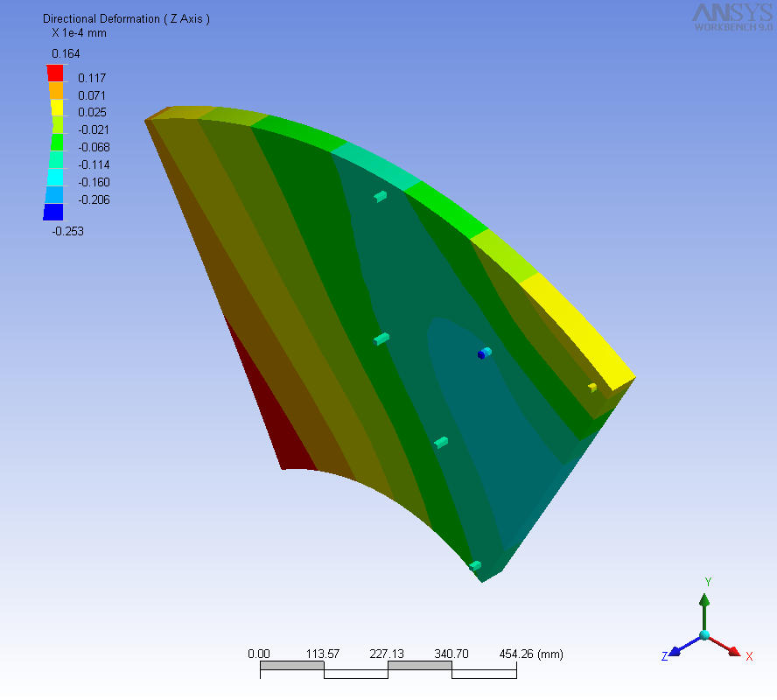Image resolution: width=777 pixels, height=700 pixels.
Task: Click the legend value 0.025
Action: point(92,113)
